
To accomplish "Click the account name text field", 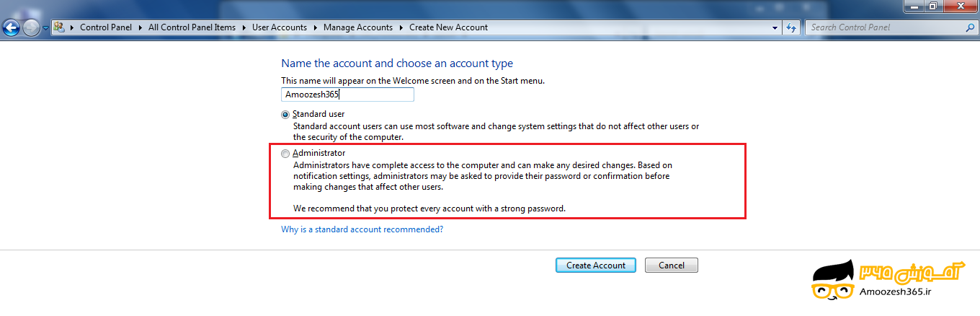I will [x=347, y=95].
